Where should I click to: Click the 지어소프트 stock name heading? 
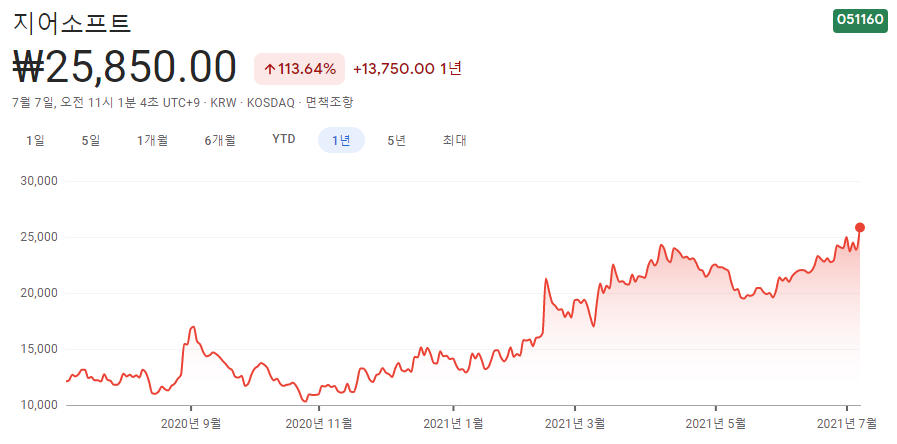(x=71, y=23)
